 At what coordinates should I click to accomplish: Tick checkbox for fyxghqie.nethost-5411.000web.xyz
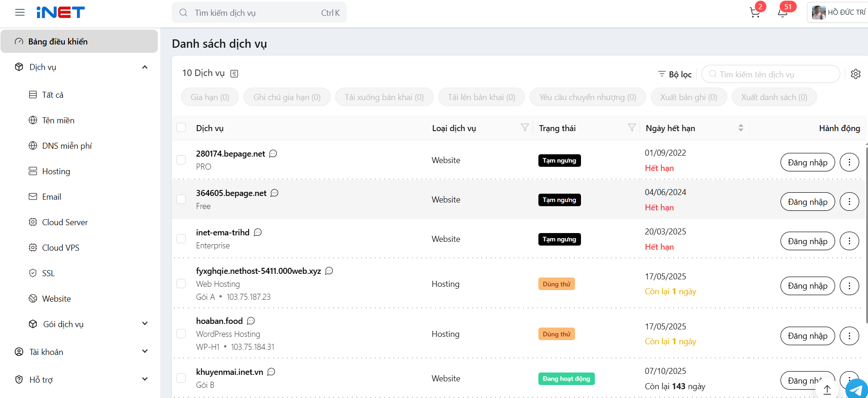click(181, 284)
